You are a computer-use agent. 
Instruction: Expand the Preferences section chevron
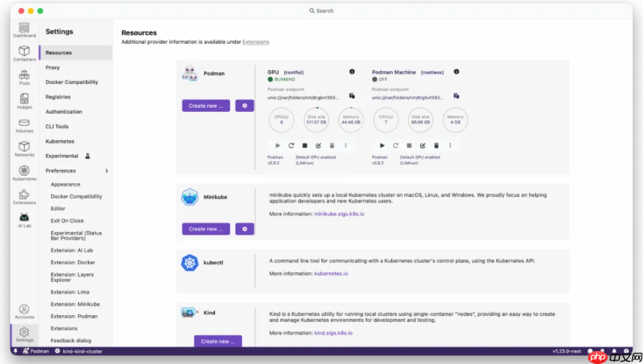pyautogui.click(x=106, y=171)
